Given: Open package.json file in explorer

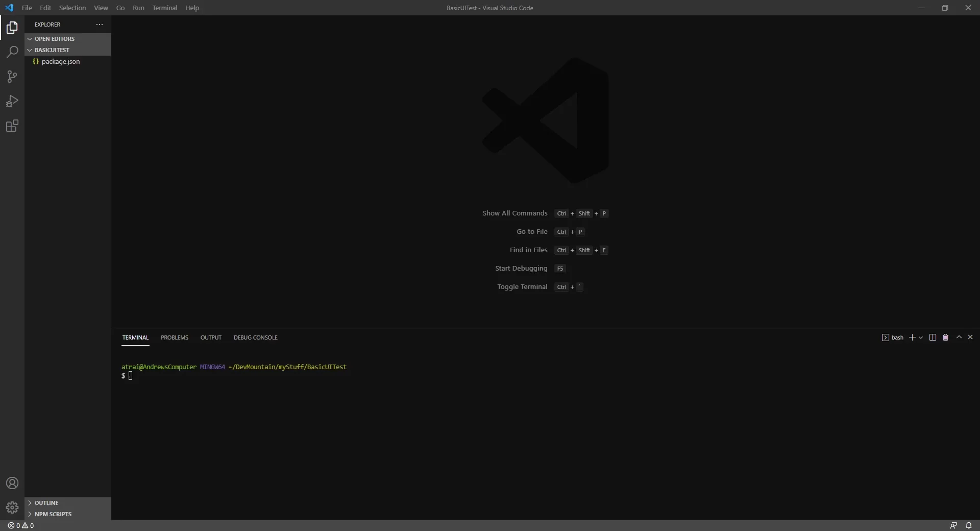Looking at the screenshot, I should tap(68, 61).
